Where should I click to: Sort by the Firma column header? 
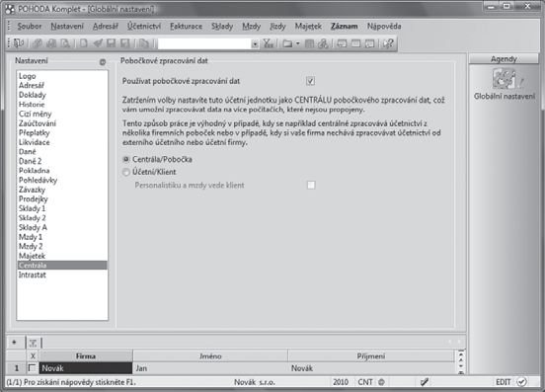(x=86, y=356)
